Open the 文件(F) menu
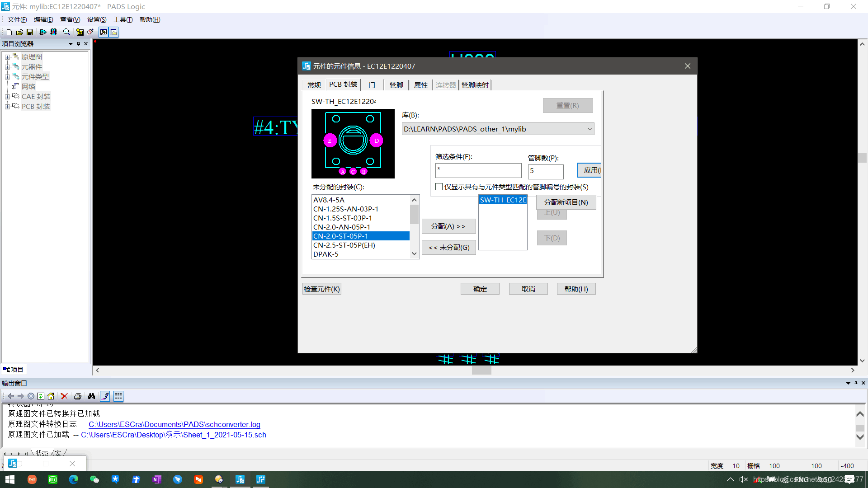The width and height of the screenshot is (868, 488). pos(17,19)
